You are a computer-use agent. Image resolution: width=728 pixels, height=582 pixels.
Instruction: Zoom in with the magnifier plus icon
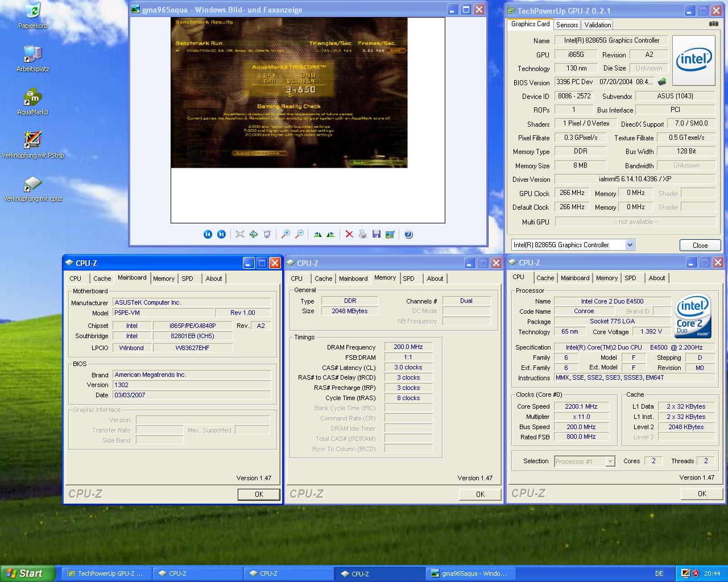(x=286, y=234)
